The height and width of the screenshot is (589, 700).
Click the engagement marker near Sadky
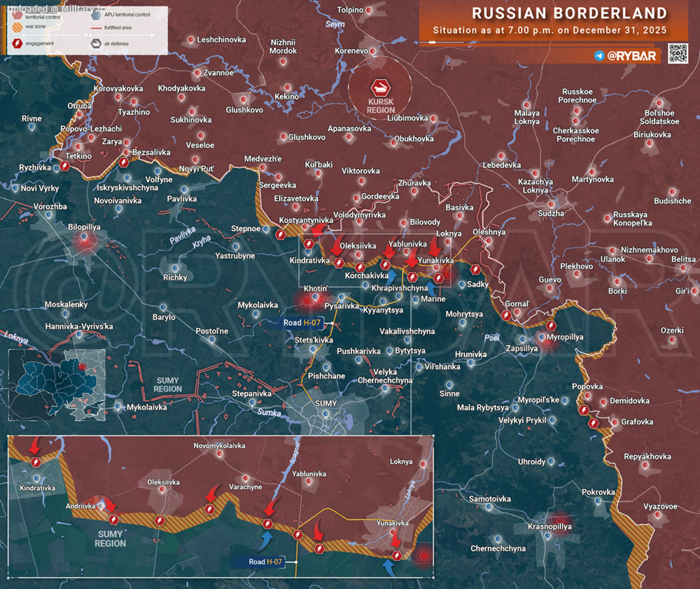pos(477,269)
